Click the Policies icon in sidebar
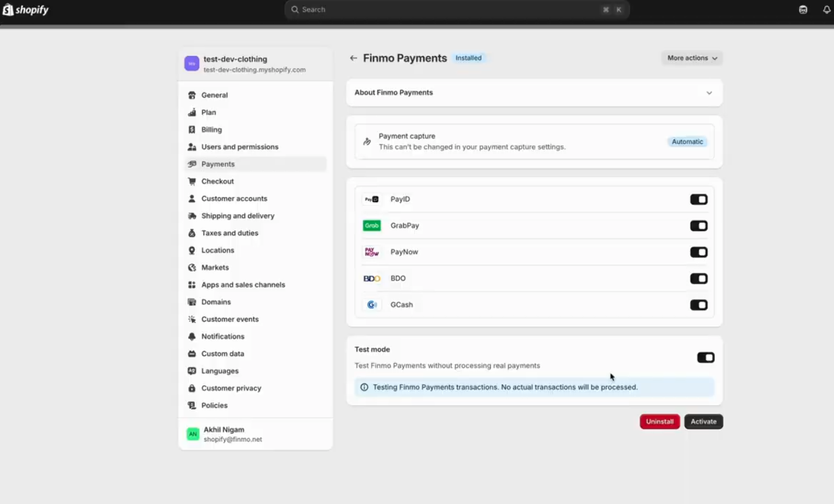 point(192,405)
